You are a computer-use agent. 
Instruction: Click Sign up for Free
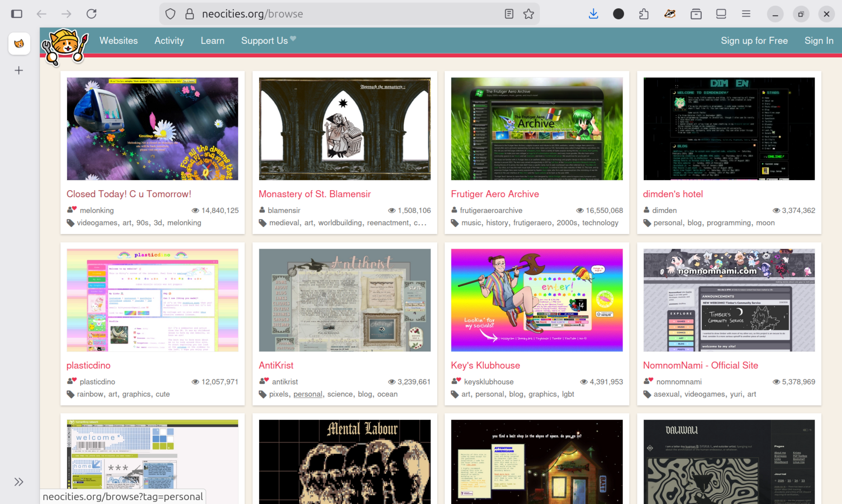pyautogui.click(x=754, y=41)
